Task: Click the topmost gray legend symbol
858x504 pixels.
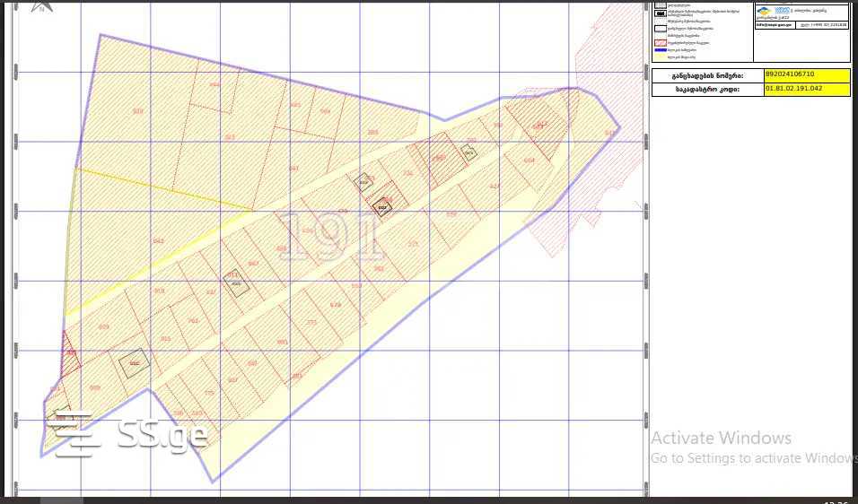Action: click(660, 4)
